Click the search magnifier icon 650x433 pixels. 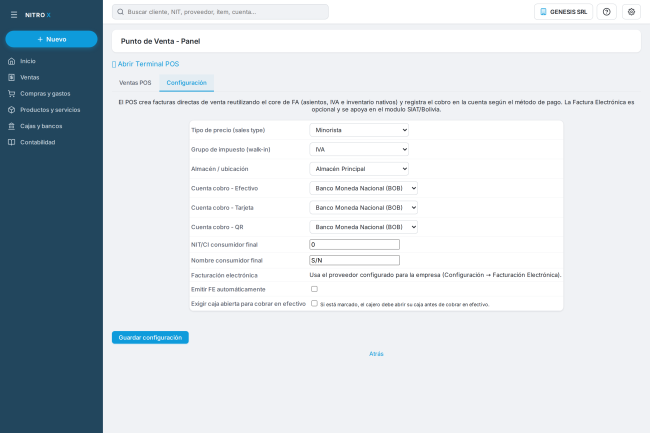pos(120,12)
